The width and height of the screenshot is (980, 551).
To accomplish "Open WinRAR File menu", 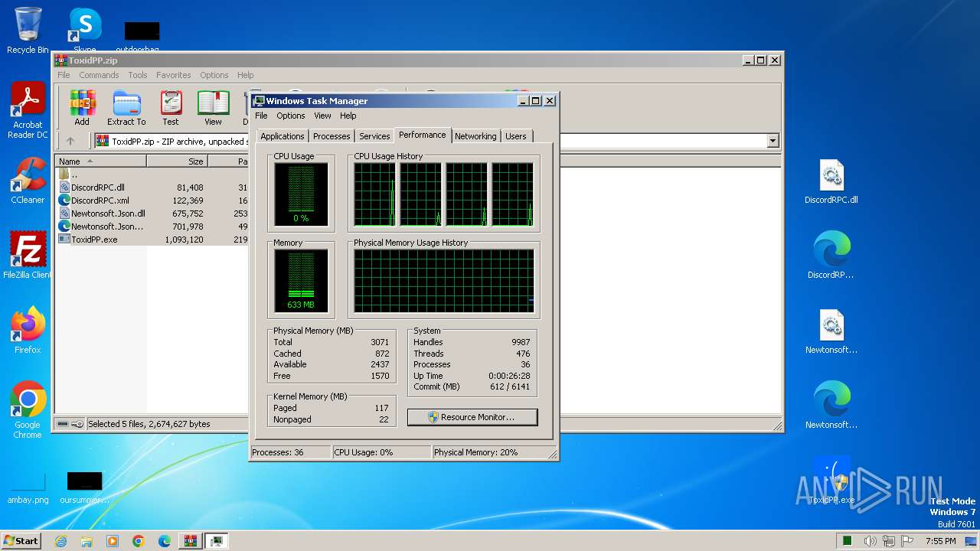I will (x=64, y=75).
